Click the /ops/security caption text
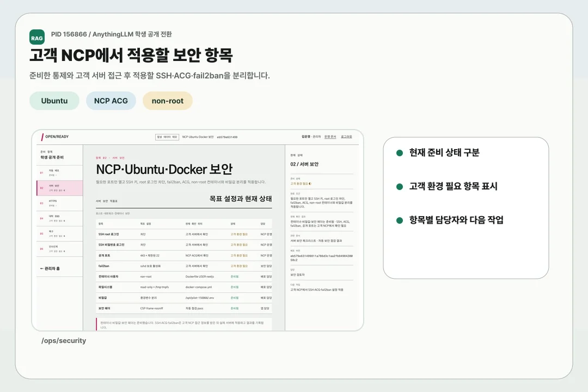The image size is (588, 392). [x=64, y=341]
